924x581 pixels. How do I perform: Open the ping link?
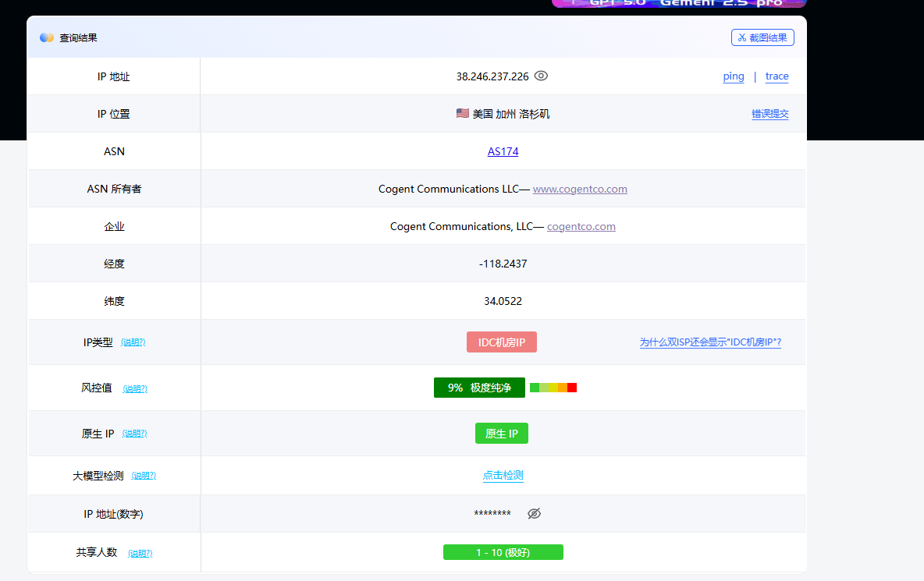pyautogui.click(x=734, y=76)
